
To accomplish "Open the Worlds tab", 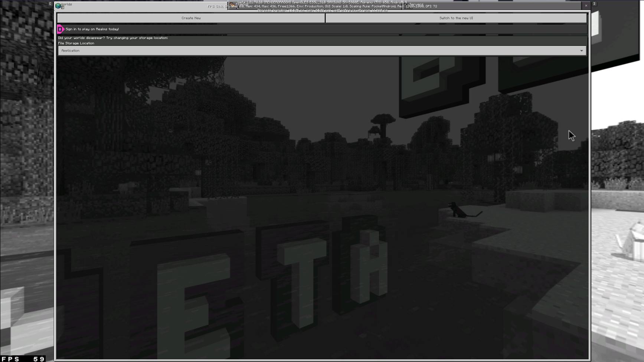I will (141, 6).
